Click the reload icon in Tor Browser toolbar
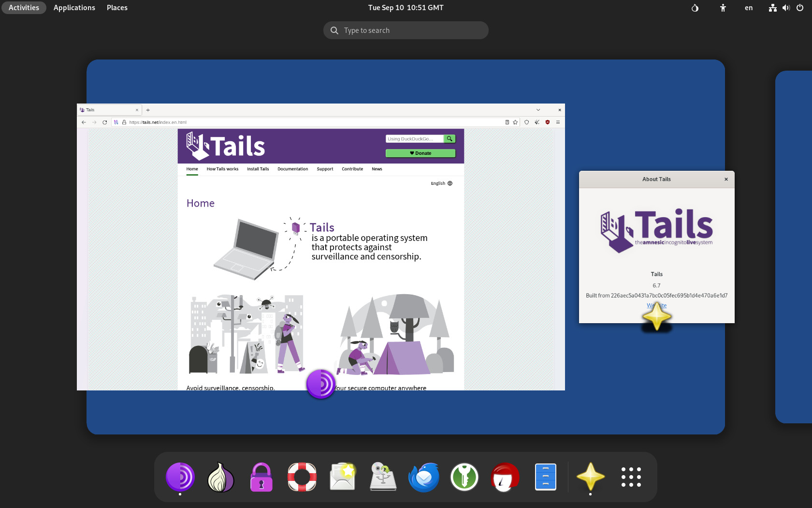Screen dimensions: 812x508 105,122
